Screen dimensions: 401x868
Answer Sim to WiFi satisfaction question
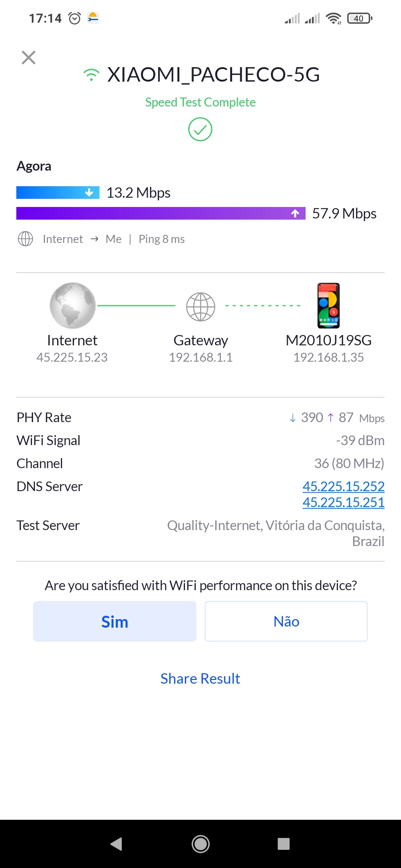pos(115,621)
